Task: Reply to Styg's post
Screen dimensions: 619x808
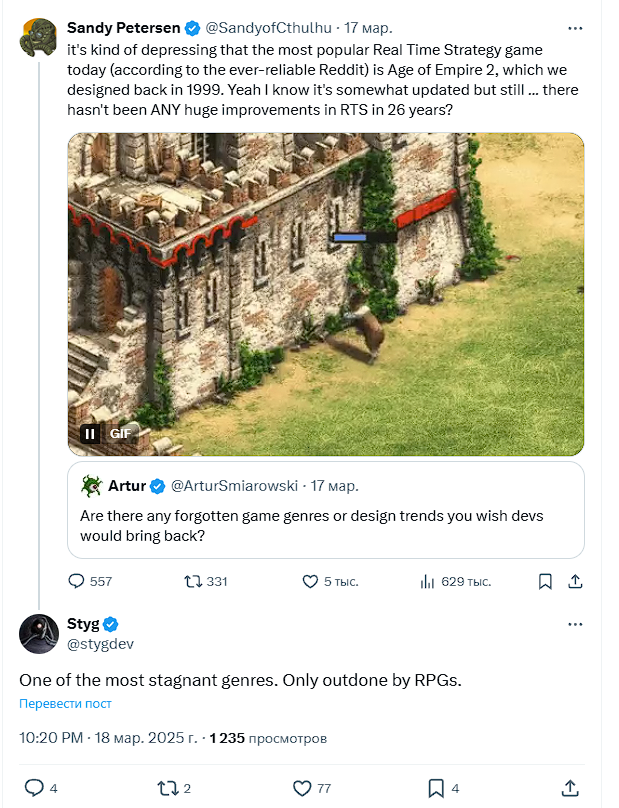Action: [36, 788]
